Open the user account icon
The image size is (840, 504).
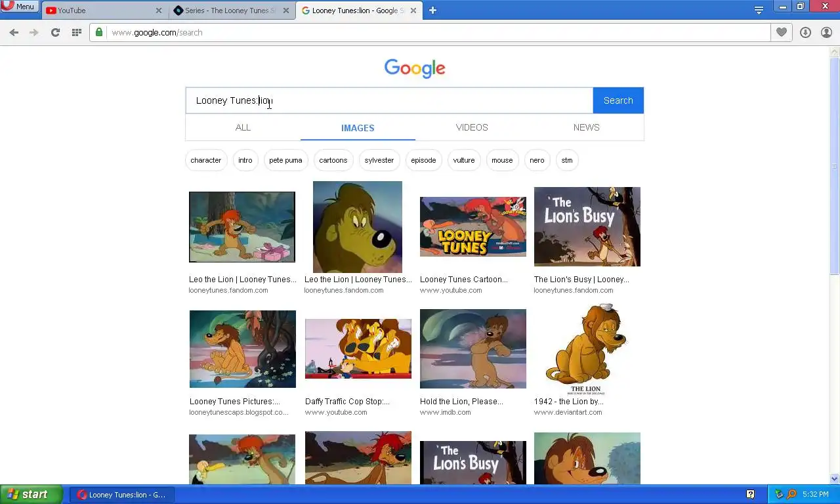click(x=826, y=32)
